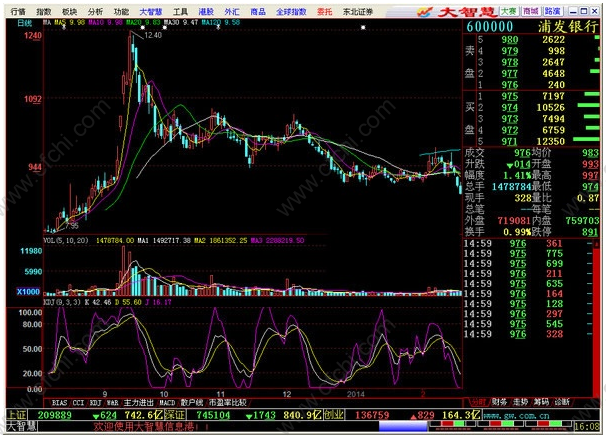606x442 pixels.
Task: Click the 深证 index label in status bar
Action: pyautogui.click(x=175, y=415)
